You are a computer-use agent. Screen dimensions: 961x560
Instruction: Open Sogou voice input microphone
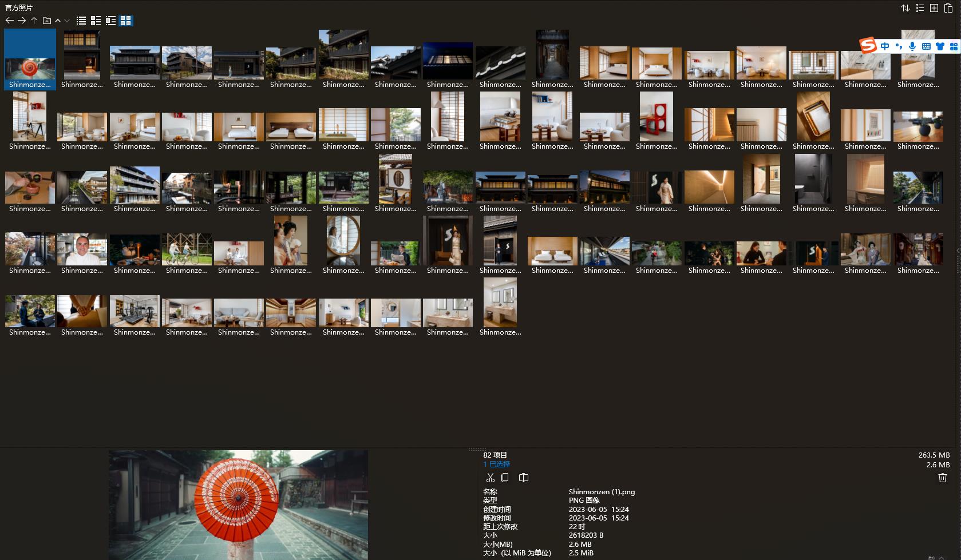(912, 46)
